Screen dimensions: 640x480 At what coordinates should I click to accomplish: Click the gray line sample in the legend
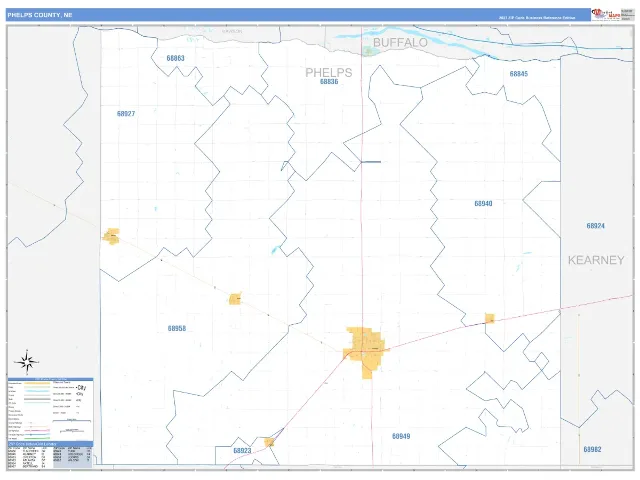click(37, 399)
